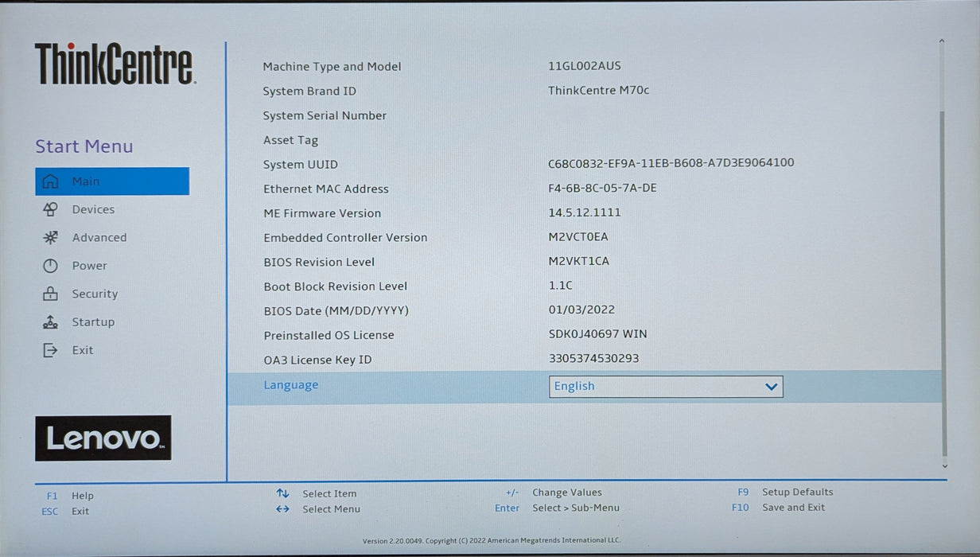The height and width of the screenshot is (557, 980).
Task: Select the Asset Tag row
Action: pyautogui.click(x=585, y=140)
